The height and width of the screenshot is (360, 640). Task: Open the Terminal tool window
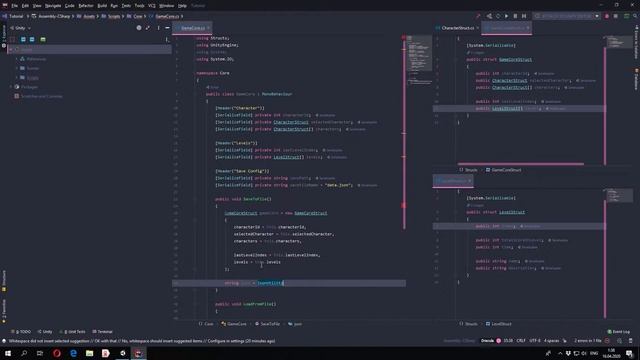102,332
